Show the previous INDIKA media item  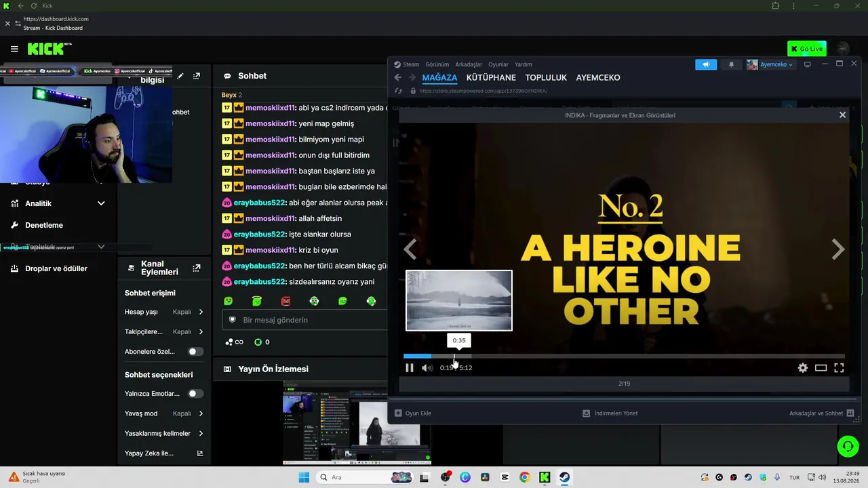pyautogui.click(x=410, y=249)
